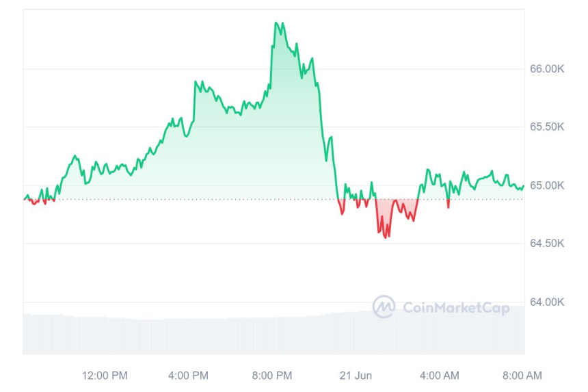Image resolution: width=588 pixels, height=392 pixels.
Task: Select the 8:00 AM time label
Action: [x=523, y=375]
